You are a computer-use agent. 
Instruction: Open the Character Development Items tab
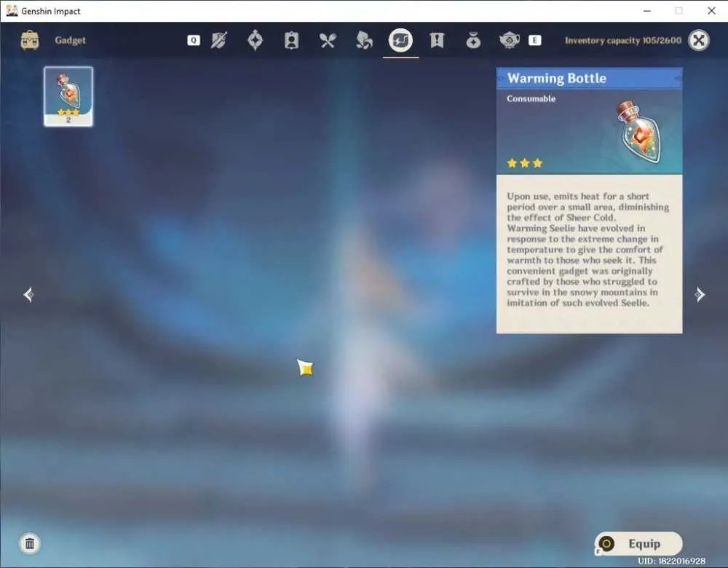(x=291, y=40)
